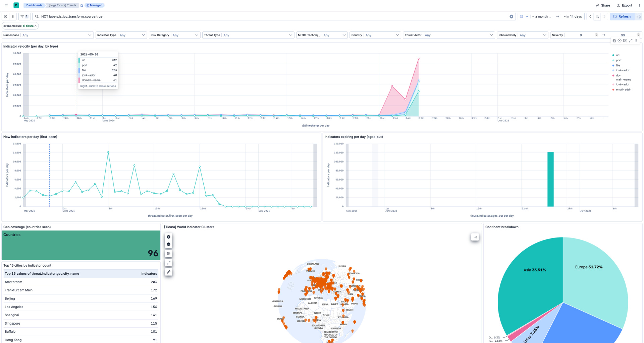
Task: Click the Severity minimum stepper arrows
Action: (597, 35)
